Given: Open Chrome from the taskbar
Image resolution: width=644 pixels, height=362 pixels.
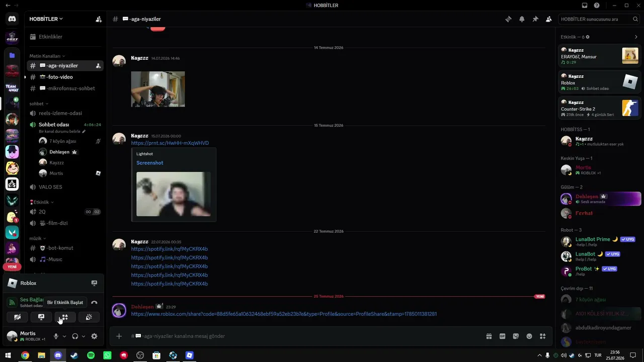Looking at the screenshot, I should click(25, 355).
